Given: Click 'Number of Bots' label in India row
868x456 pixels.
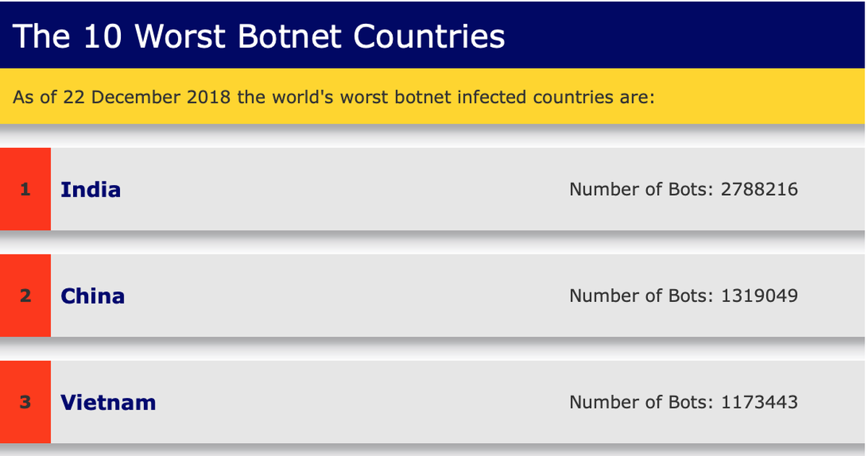Looking at the screenshot, I should pyautogui.click(x=642, y=189).
